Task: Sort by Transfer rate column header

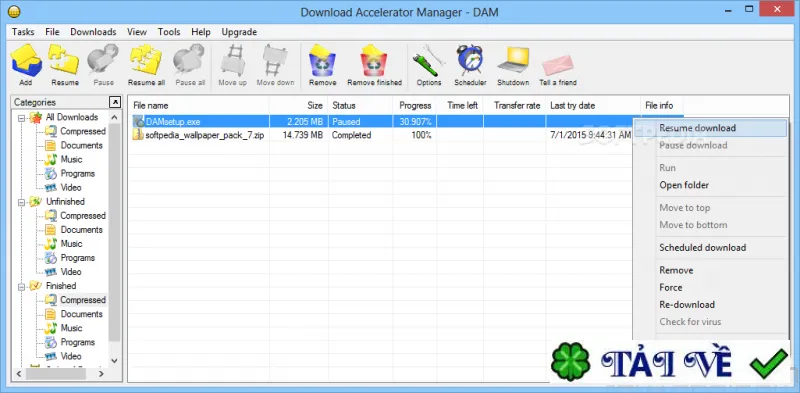Action: 514,106
